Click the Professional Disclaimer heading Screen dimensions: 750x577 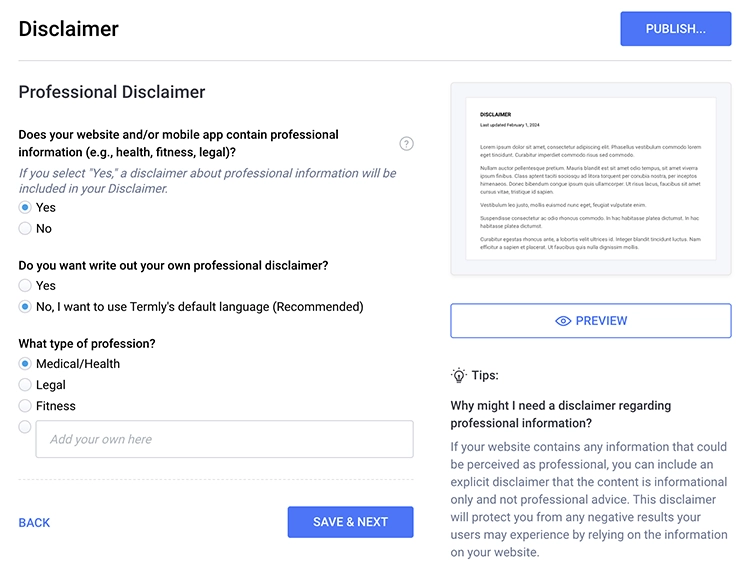[x=111, y=92]
